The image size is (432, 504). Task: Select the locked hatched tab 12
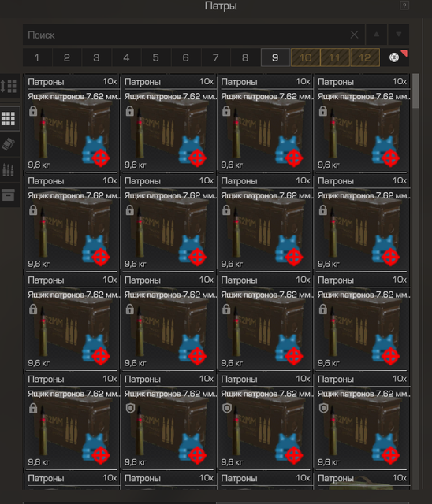pyautogui.click(x=365, y=57)
